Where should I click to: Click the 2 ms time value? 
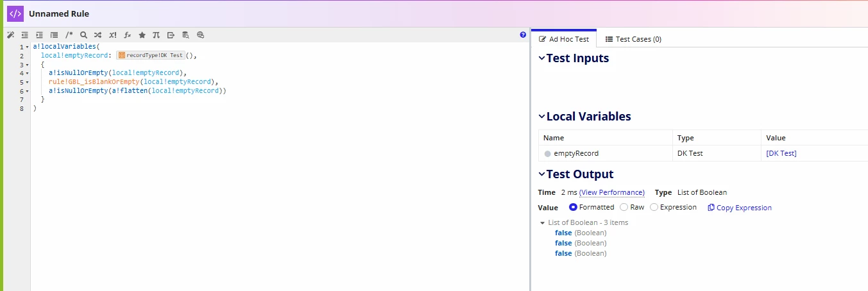(x=569, y=192)
